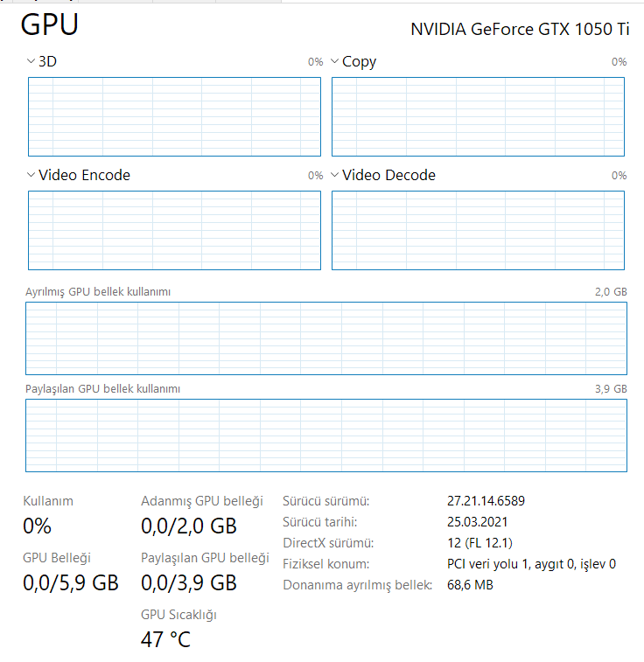The height and width of the screenshot is (662, 644).
Task: Click the Paylaşılan GPU bellek kullanımı graph
Action: click(x=325, y=436)
